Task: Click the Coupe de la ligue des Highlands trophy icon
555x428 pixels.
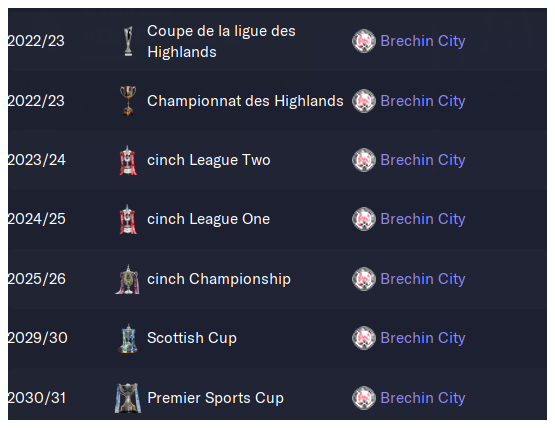Action: click(x=128, y=41)
